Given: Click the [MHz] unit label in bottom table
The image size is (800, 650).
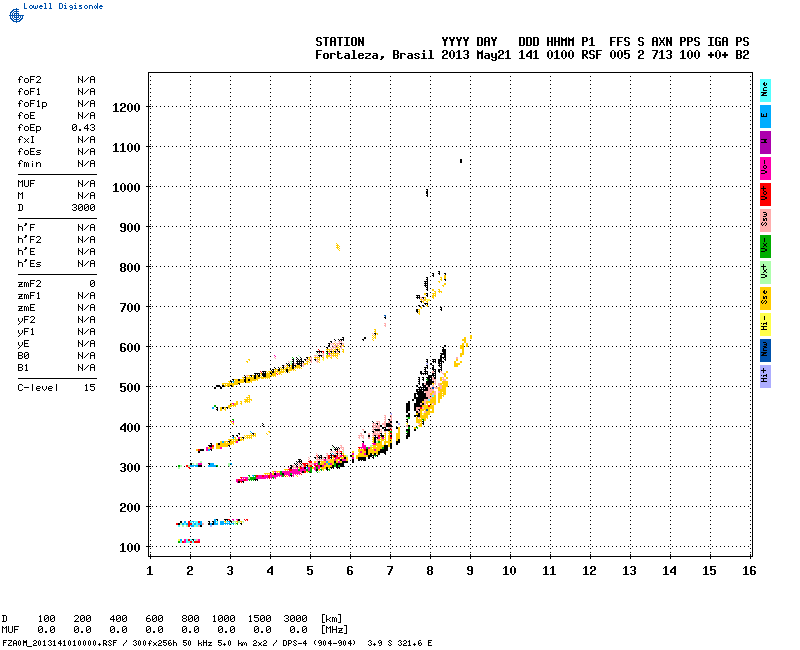Looking at the screenshot, I should 334,630.
